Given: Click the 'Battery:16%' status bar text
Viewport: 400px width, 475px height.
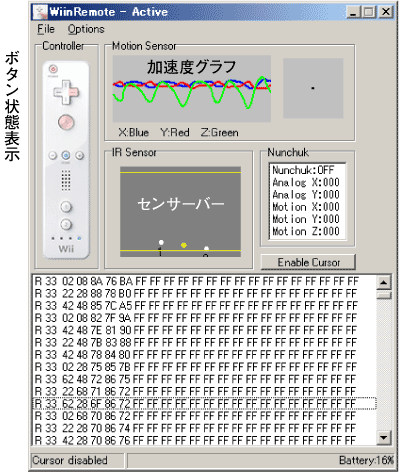Looking at the screenshot, I should coord(366,461).
